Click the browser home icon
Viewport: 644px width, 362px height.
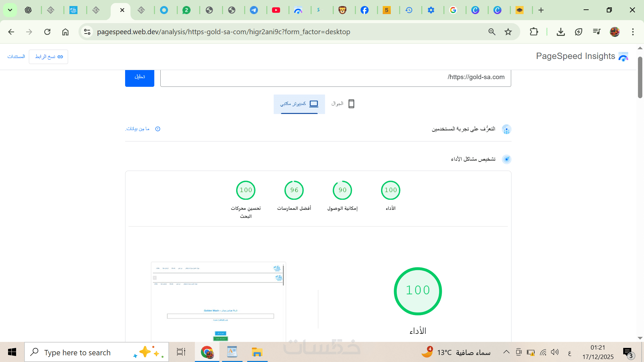pos(65,32)
